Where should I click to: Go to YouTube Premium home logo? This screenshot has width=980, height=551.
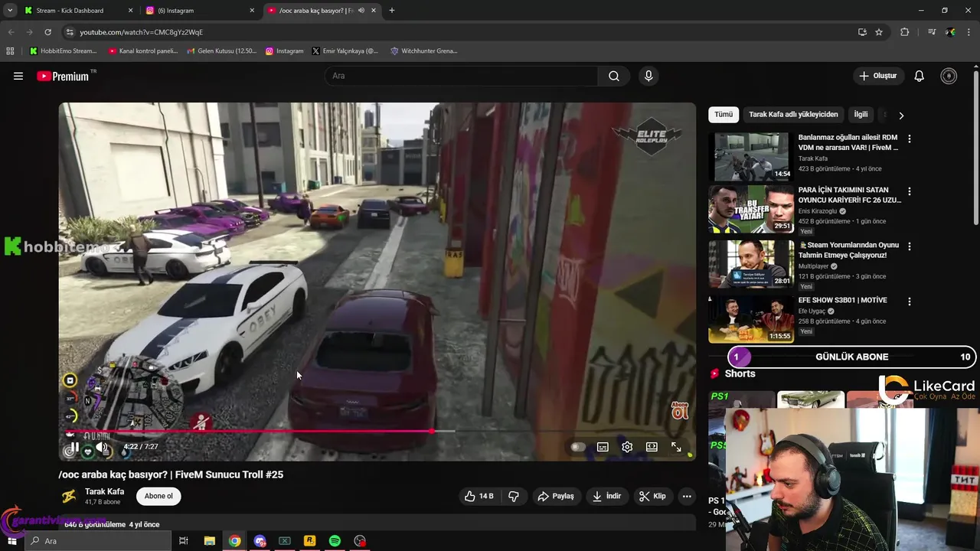[64, 76]
